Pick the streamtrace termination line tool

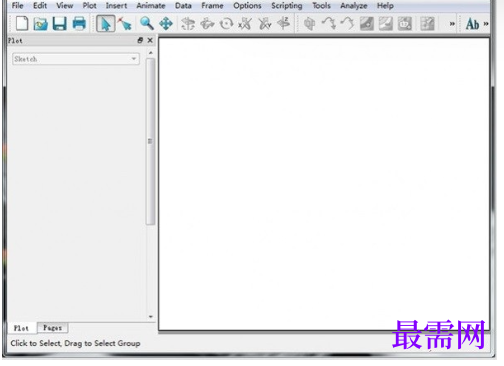347,24
